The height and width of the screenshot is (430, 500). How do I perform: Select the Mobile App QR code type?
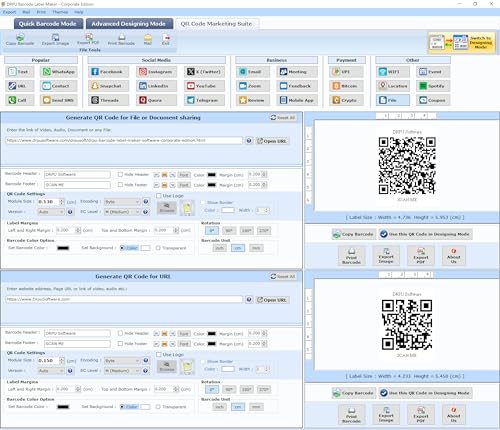(x=297, y=100)
